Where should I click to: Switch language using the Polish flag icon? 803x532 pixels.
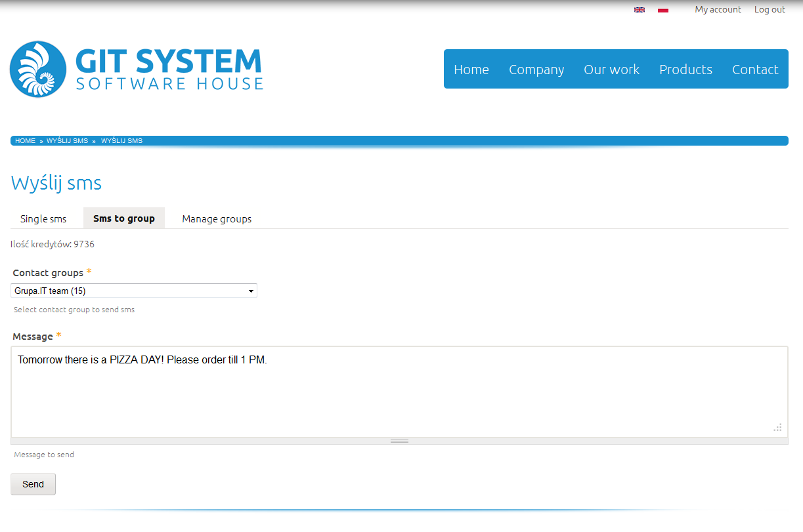662,10
